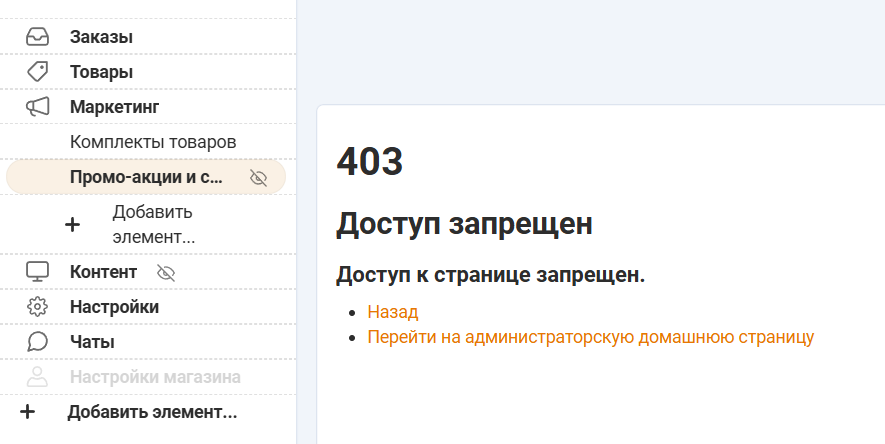Screen dimensions: 885x444
Task: Click the Добавить элемент... text under Маркетинг
Action: 153,225
